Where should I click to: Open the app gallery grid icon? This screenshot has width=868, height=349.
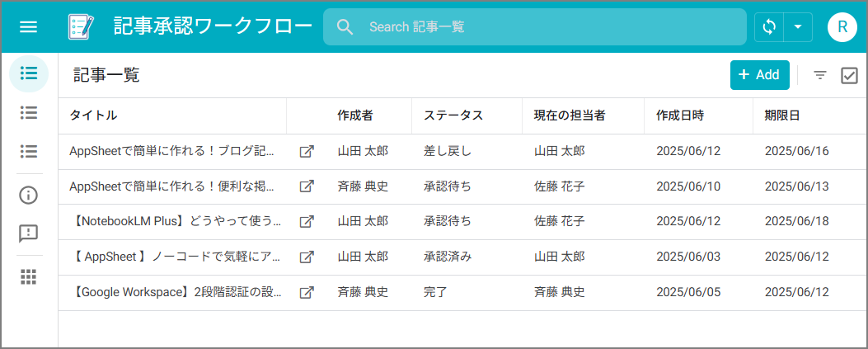pos(28,276)
